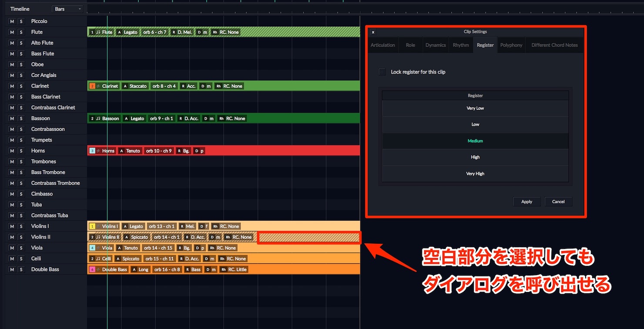Open the Long articulation tag on Double Bass clip
The image size is (644, 329).
(x=141, y=270)
